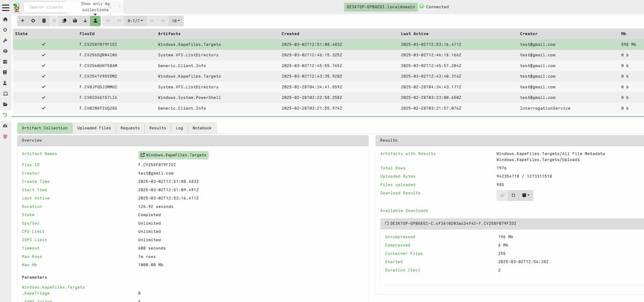
Task: Click Windows.KapeFiles.Targets/All File Metadata entry
Action: click(551, 154)
